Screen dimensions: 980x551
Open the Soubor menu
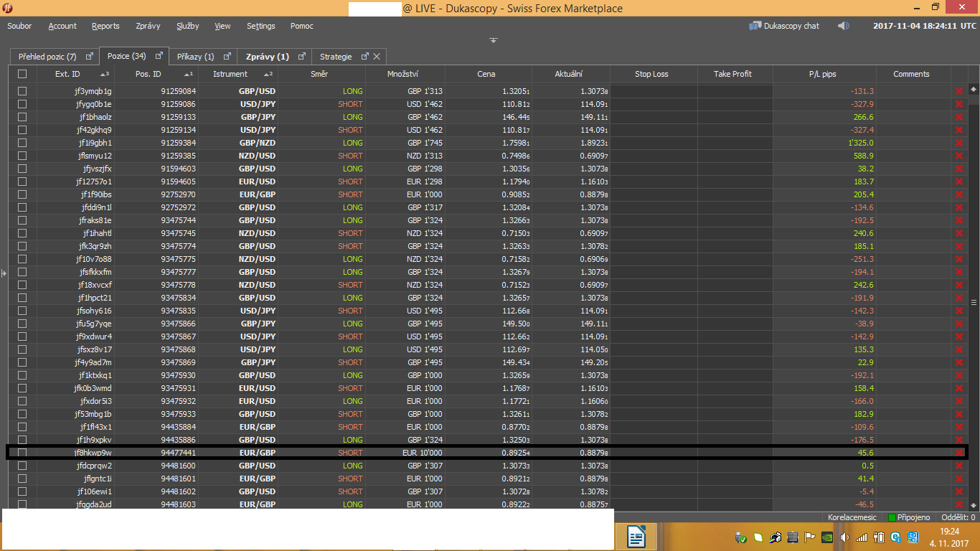coord(19,26)
